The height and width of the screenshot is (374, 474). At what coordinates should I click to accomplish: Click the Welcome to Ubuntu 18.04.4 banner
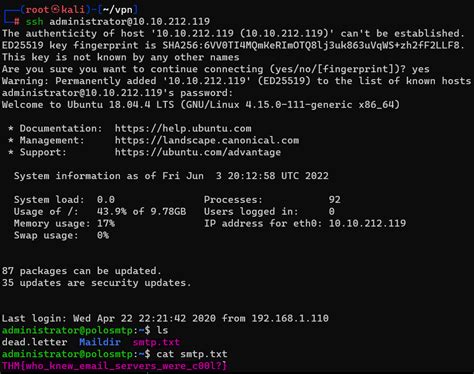coord(201,105)
